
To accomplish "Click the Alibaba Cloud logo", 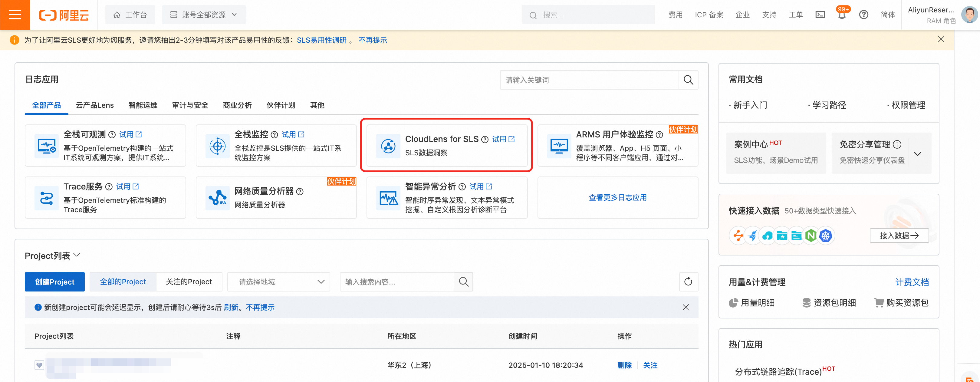I will [x=64, y=15].
